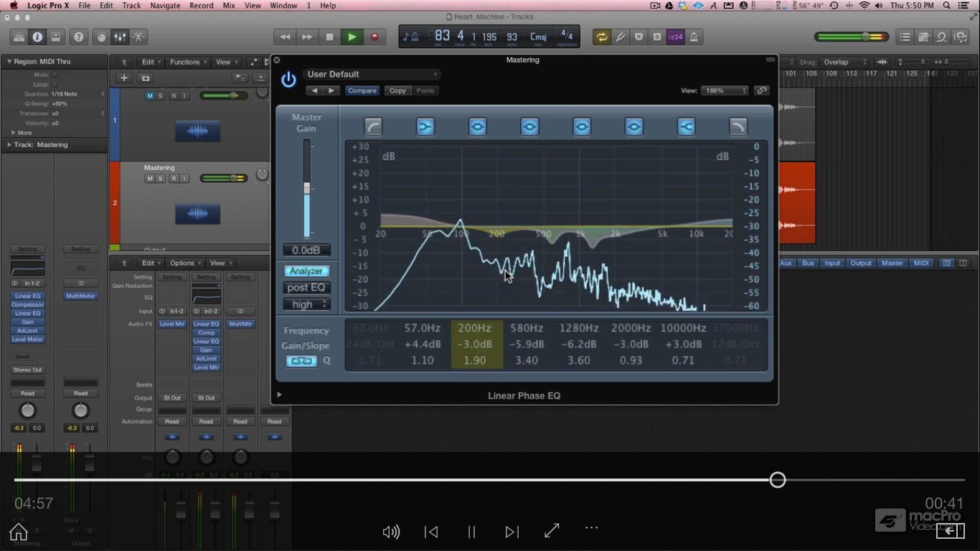Screen dimensions: 980x551
Task: Open the Options menu in the Mixer
Action: [184, 263]
